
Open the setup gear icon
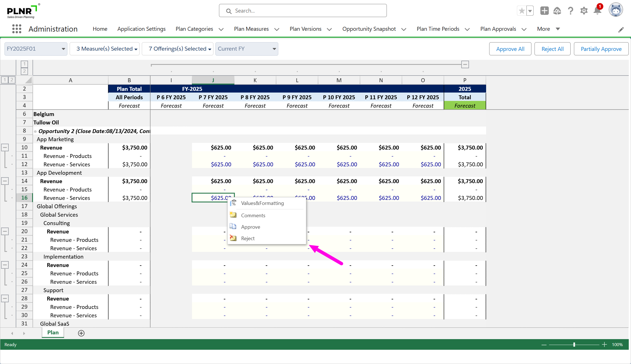(x=584, y=11)
